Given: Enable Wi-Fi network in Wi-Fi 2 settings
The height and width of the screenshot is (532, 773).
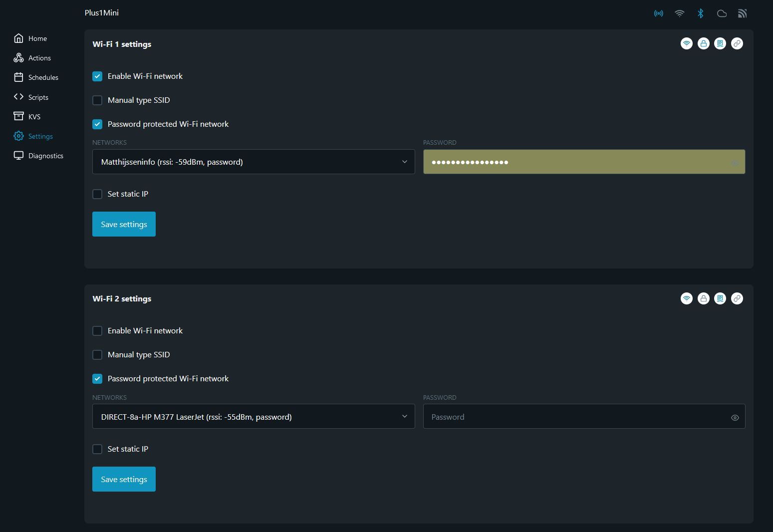Looking at the screenshot, I should (x=97, y=331).
